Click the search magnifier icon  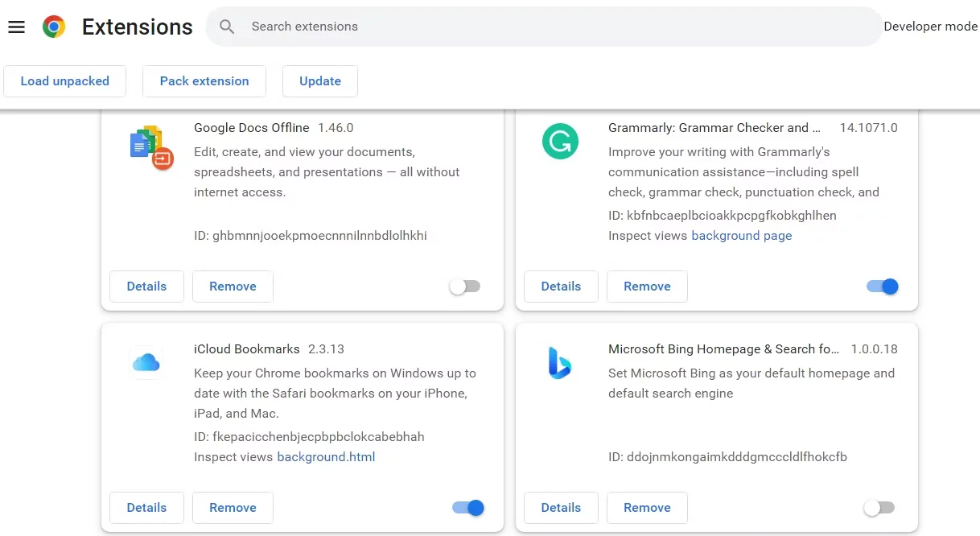tap(227, 27)
